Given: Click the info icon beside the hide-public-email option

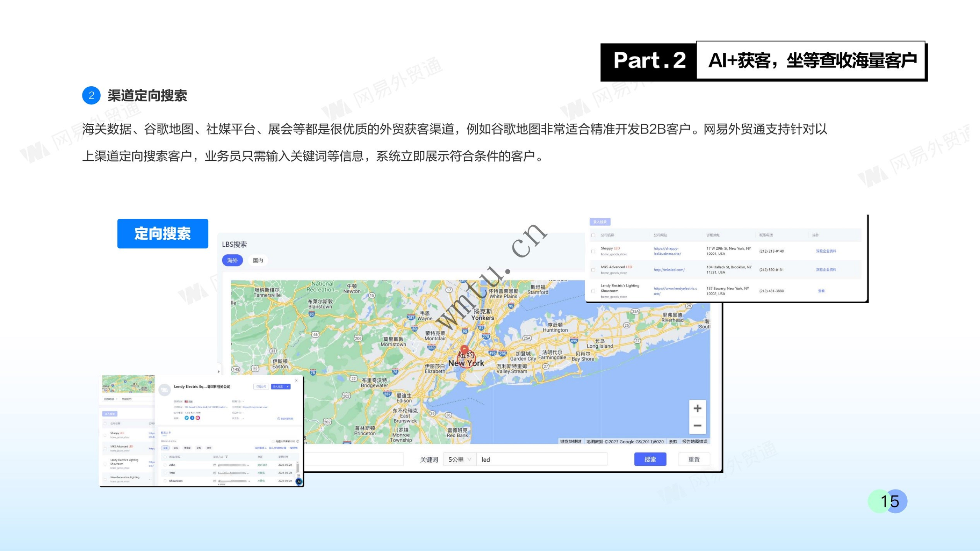Looking at the screenshot, I should coord(298,441).
